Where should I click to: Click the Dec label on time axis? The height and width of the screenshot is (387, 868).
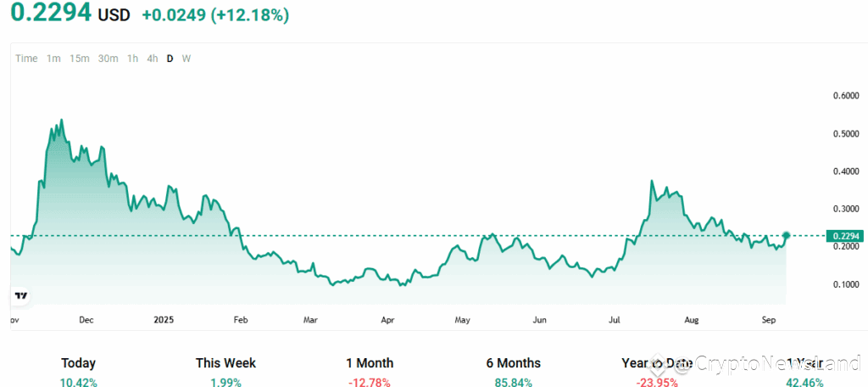[x=86, y=320]
